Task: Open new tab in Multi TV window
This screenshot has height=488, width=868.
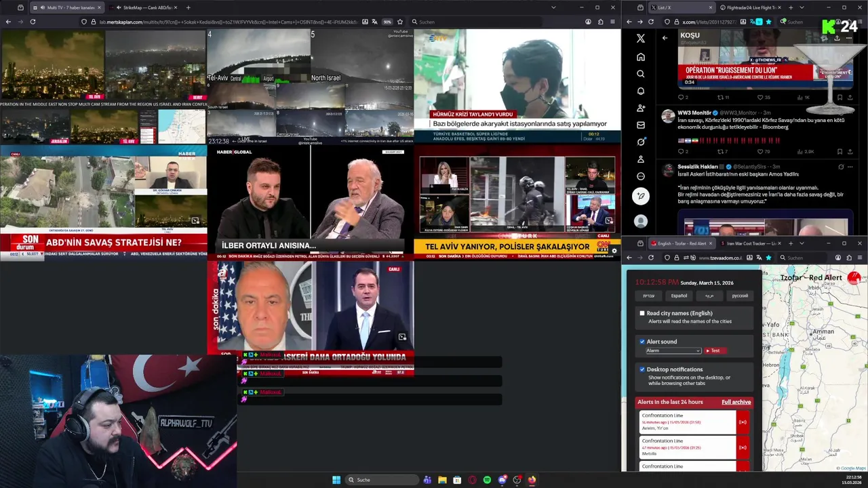Action: click(188, 7)
